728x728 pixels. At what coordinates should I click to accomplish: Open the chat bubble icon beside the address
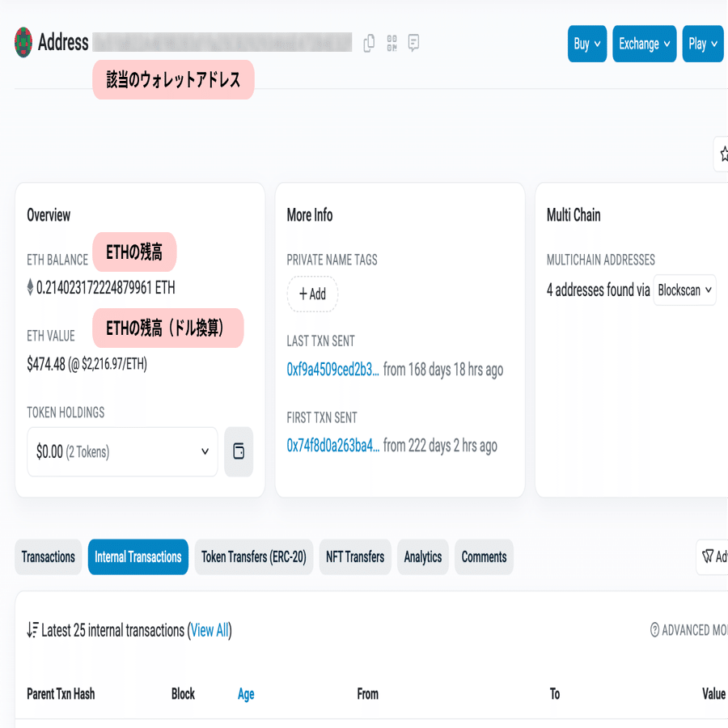[413, 44]
